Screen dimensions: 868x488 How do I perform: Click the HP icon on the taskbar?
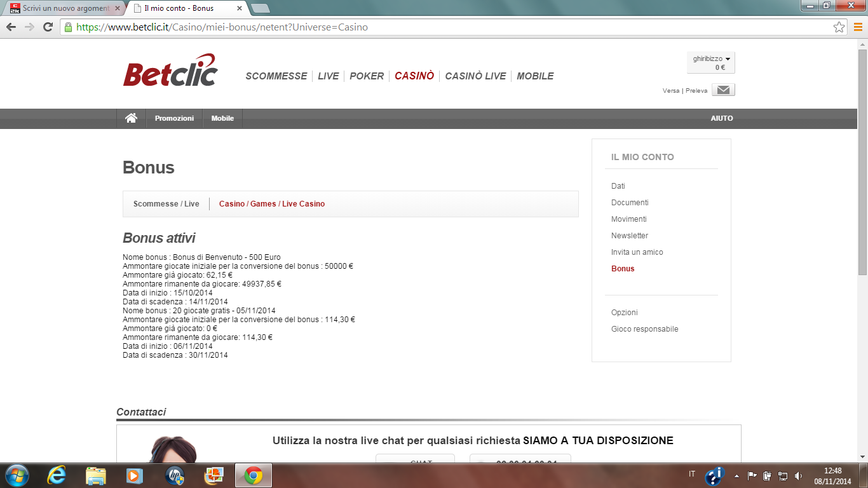click(174, 475)
